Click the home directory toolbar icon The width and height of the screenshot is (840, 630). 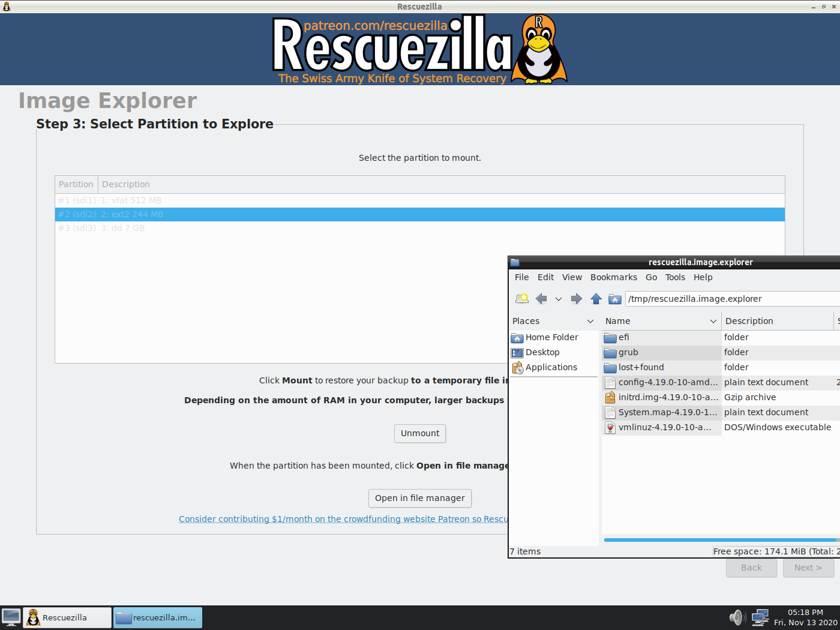[x=614, y=298]
